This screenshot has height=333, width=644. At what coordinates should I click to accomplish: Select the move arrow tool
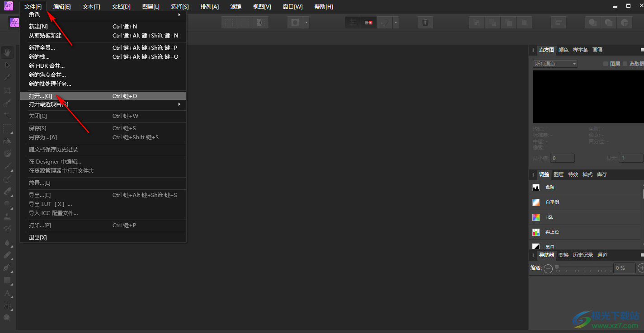click(8, 65)
